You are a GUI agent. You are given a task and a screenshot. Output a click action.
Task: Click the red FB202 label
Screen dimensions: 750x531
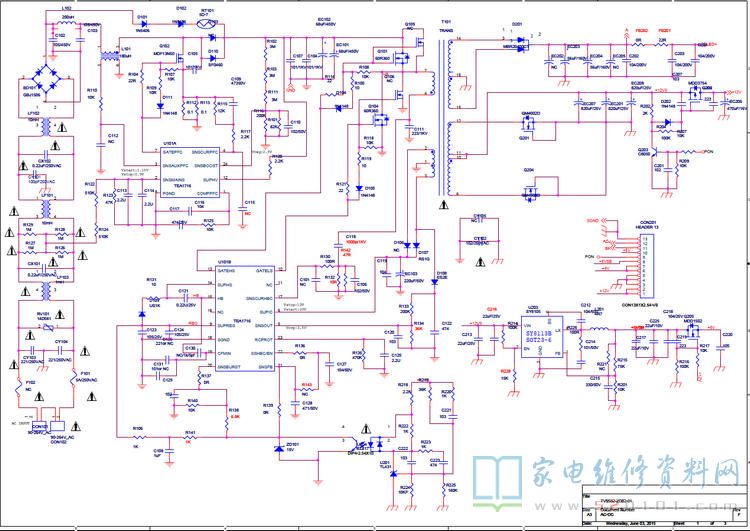point(640,31)
